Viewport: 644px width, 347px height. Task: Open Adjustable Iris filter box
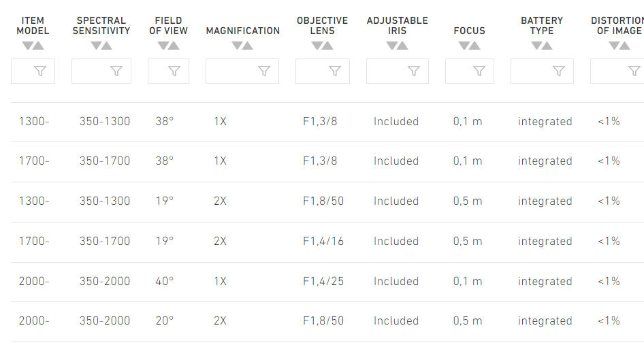(x=398, y=71)
